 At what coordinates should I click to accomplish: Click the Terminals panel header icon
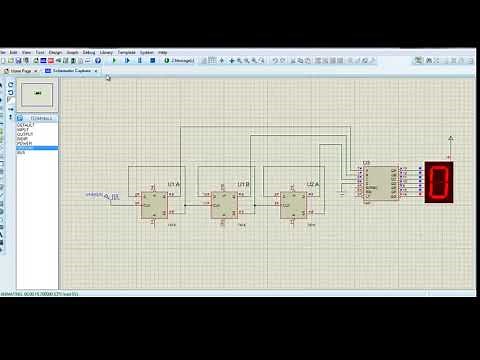(x=20, y=118)
